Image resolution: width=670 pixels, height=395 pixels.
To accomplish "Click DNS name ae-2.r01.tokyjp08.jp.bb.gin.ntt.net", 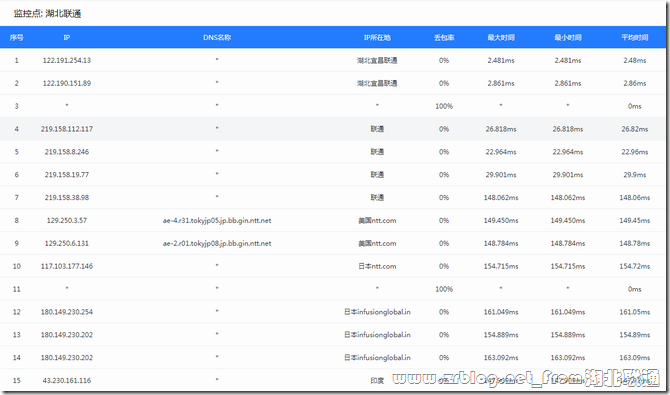I will 217,243.
